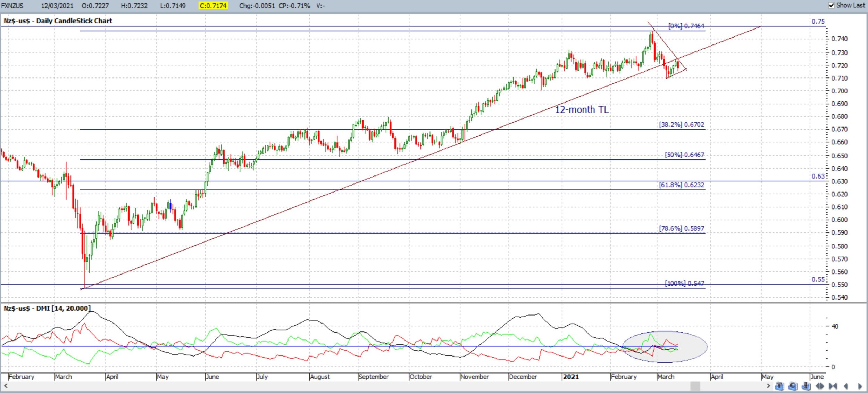868x393 pixels.
Task: Click the blue tray icon with a vertical bar
Action: coord(806,386)
